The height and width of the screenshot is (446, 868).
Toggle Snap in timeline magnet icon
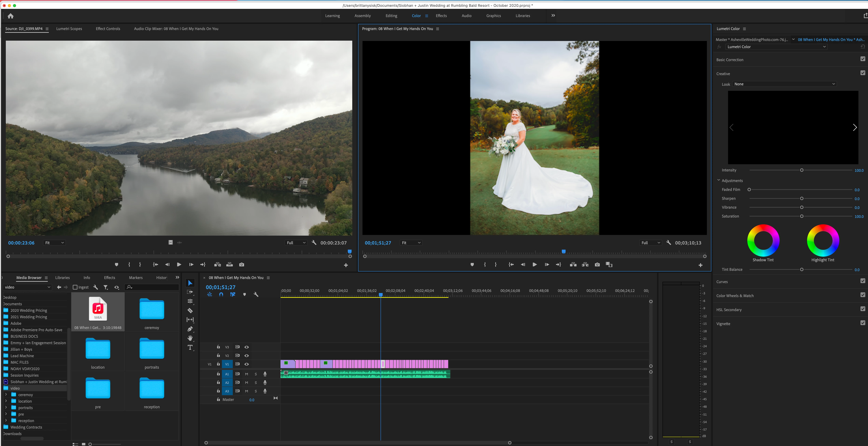point(221,294)
